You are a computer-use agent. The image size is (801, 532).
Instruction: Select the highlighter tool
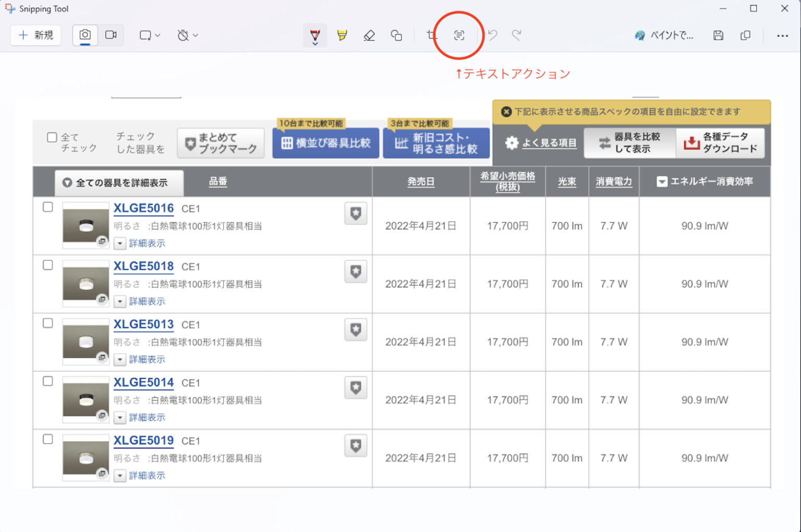(342, 35)
